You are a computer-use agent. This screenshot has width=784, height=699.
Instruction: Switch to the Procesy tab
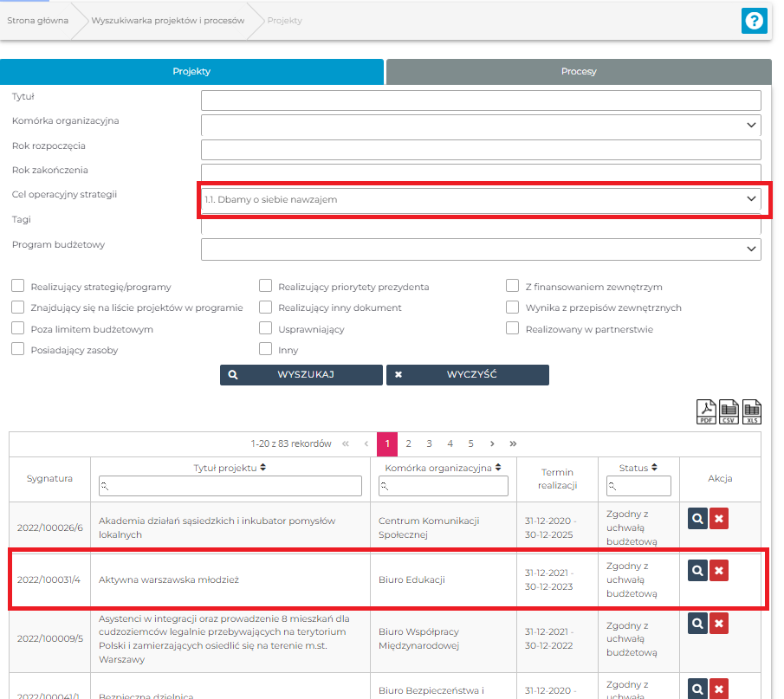click(x=578, y=72)
